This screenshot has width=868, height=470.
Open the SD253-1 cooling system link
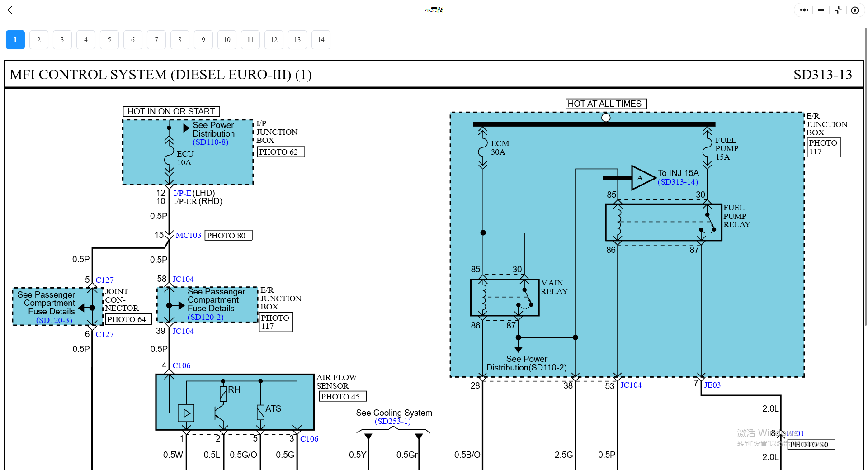(x=393, y=421)
